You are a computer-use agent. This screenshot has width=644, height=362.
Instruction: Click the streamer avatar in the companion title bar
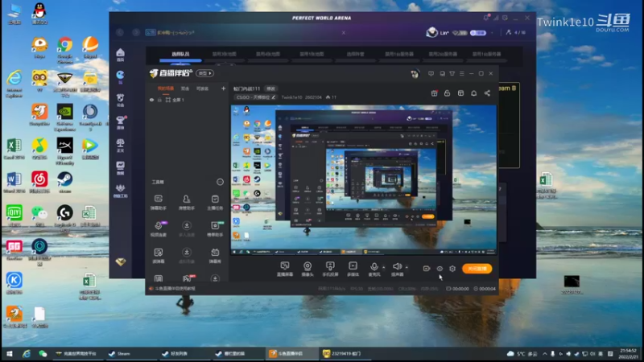point(415,73)
